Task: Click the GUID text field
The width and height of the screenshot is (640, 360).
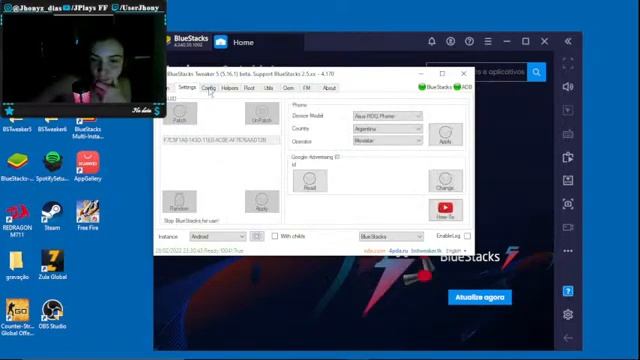Action: pos(221,140)
